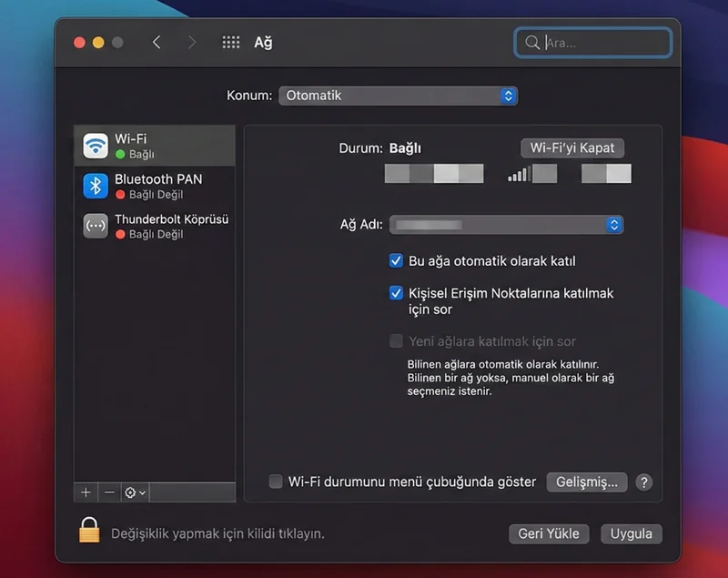Click the "Wi-Fi'yi Kapat" button
The height and width of the screenshot is (578, 728).
coord(572,147)
